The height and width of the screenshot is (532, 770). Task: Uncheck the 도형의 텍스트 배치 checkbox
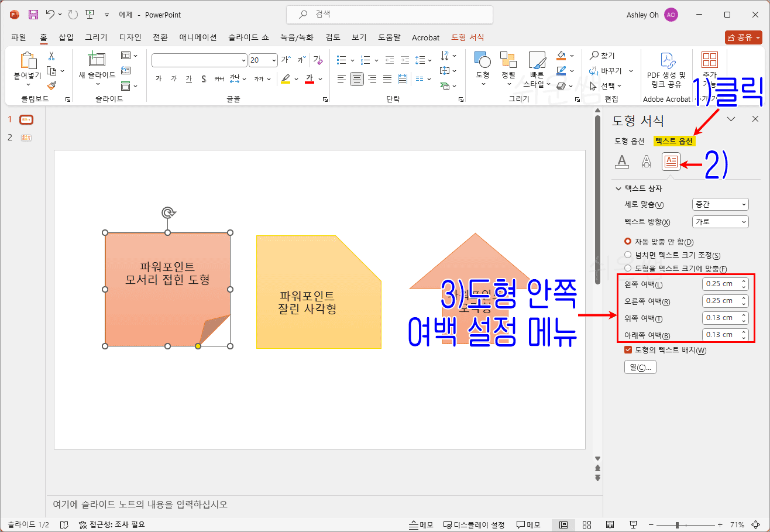[628, 351]
